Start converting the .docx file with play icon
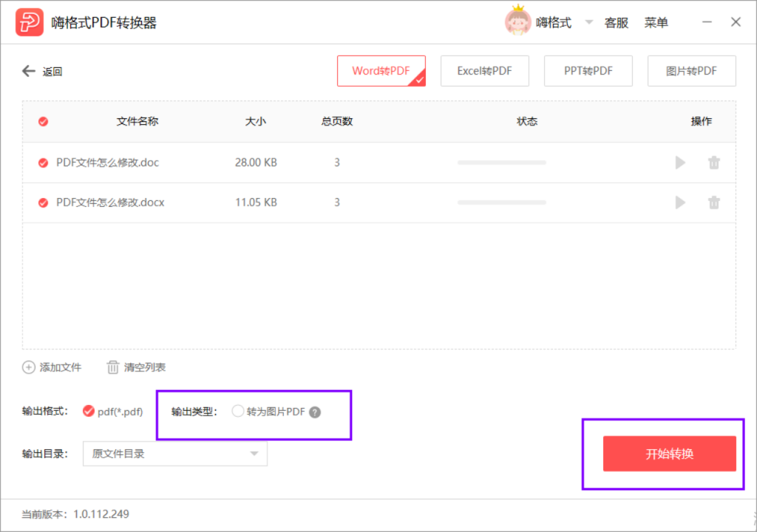This screenshot has height=532, width=757. coord(680,202)
